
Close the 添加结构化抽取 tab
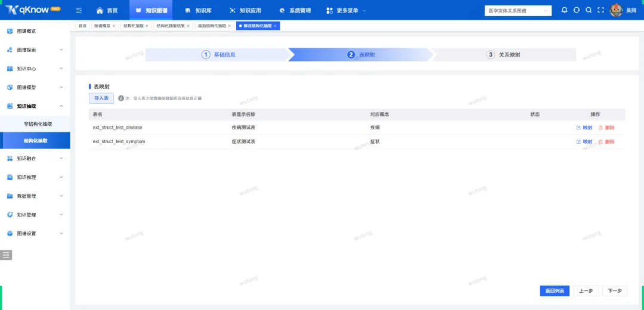[x=229, y=26]
